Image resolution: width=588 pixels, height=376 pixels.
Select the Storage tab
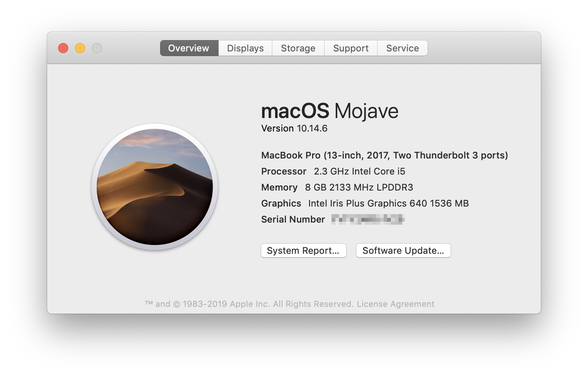click(298, 48)
